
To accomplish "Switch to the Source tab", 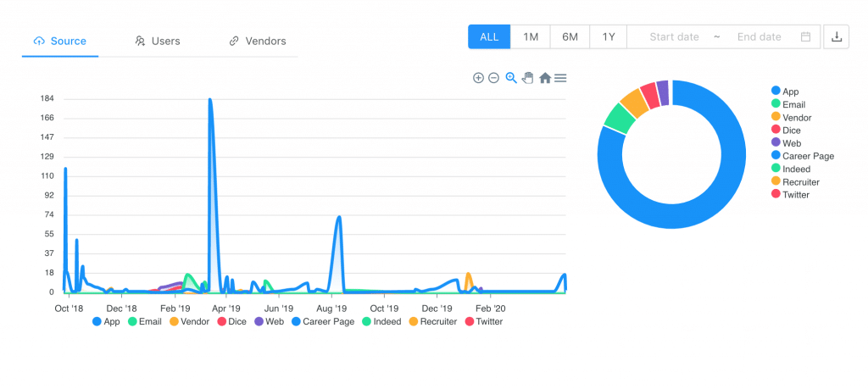I will click(x=60, y=41).
